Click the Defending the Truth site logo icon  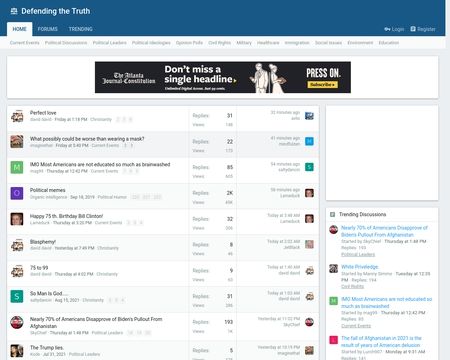coord(14,11)
